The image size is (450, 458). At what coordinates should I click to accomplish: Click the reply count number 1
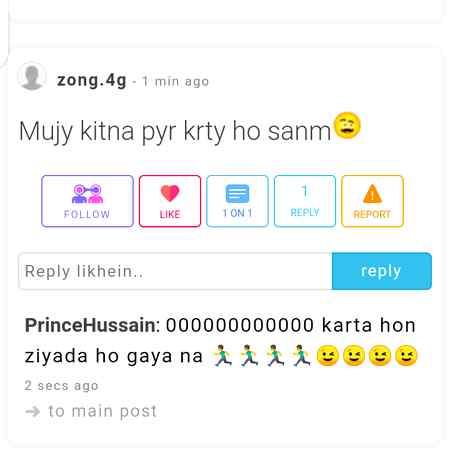(304, 191)
